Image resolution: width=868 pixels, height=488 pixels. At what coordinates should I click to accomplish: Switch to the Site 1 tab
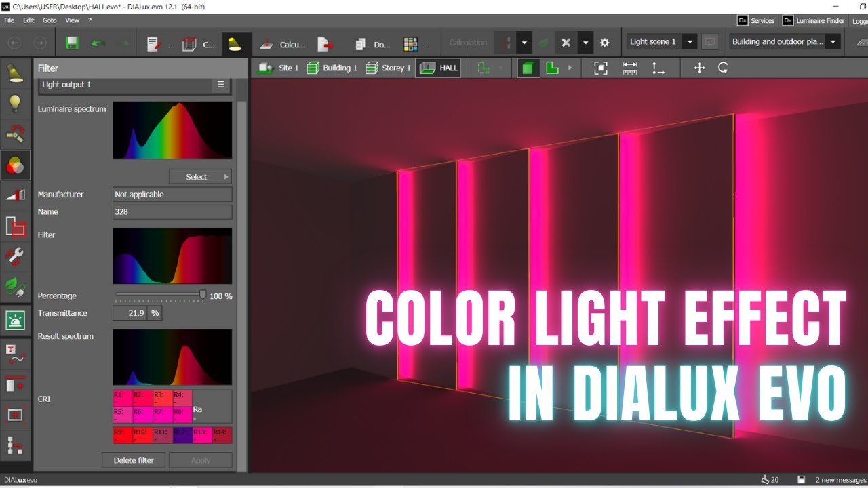pos(279,68)
